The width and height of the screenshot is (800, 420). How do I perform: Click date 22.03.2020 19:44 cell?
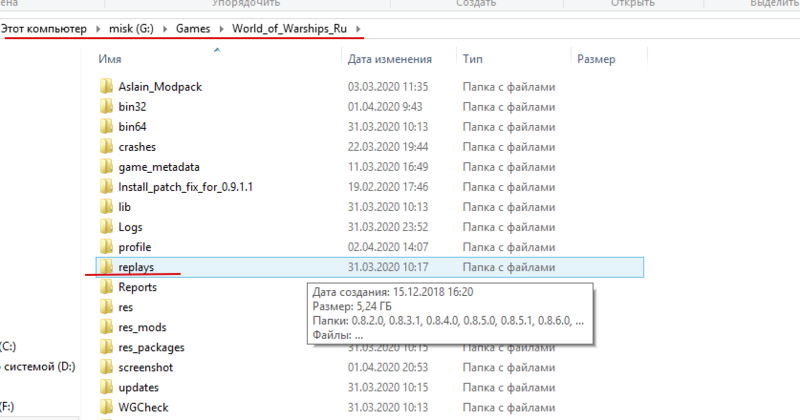point(388,147)
